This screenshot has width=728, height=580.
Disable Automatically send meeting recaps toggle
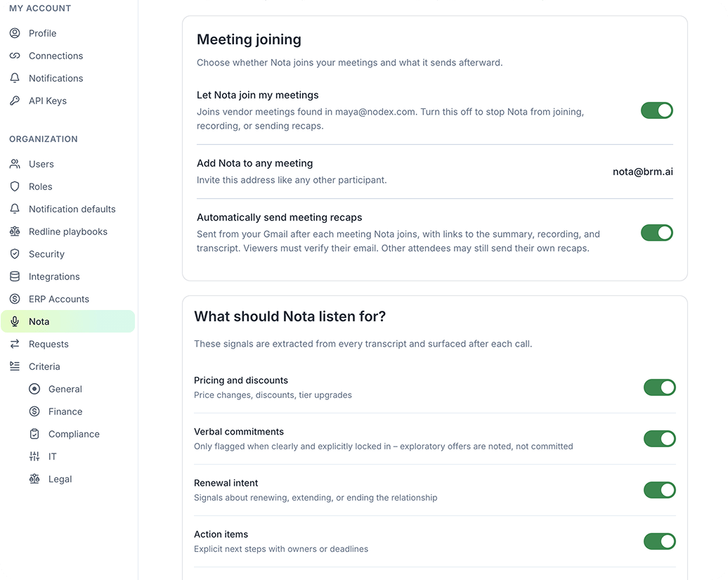(657, 233)
